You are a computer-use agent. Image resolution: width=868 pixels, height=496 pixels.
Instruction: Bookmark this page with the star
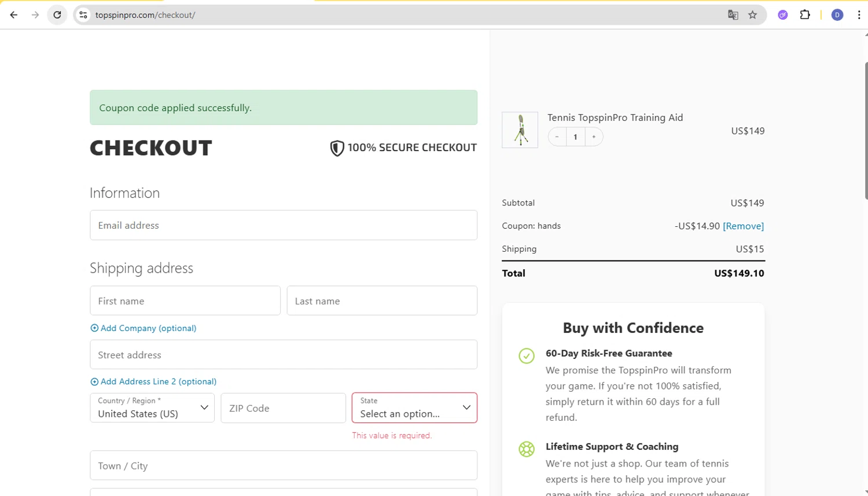point(752,15)
